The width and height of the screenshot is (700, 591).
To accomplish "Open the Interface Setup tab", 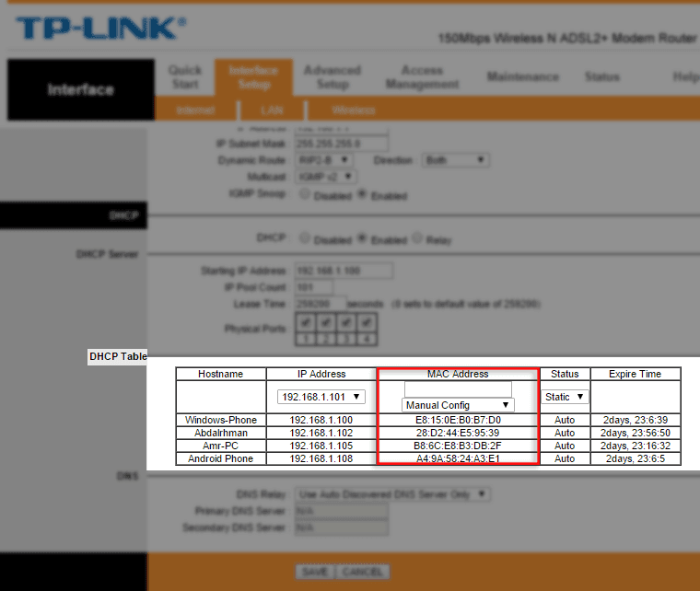I will [x=253, y=77].
